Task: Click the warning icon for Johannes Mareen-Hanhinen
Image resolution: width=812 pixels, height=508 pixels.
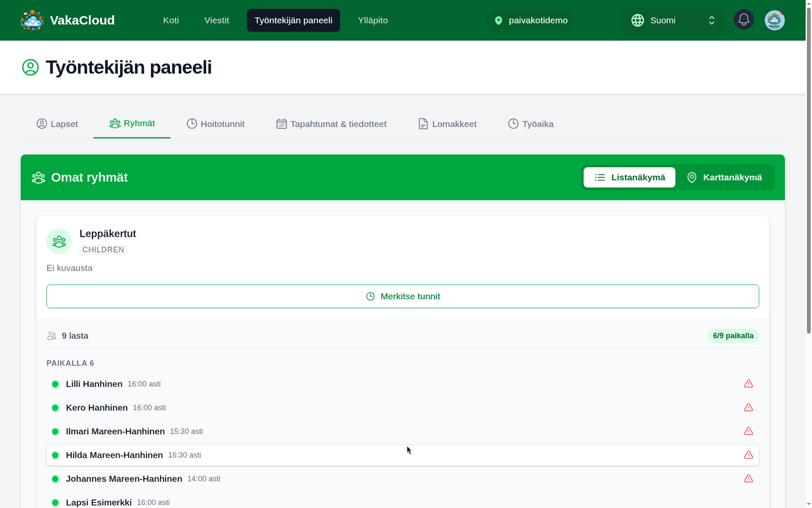Action: [749, 479]
